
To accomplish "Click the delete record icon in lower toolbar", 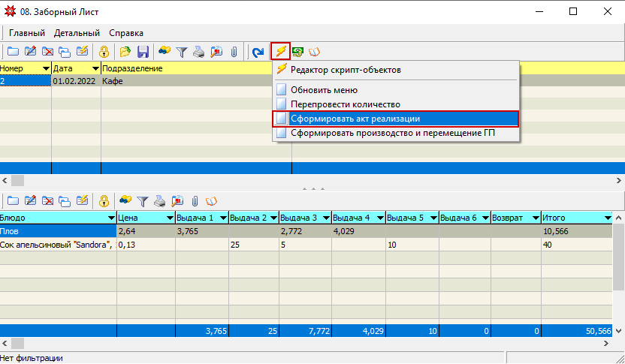I will click(x=47, y=200).
